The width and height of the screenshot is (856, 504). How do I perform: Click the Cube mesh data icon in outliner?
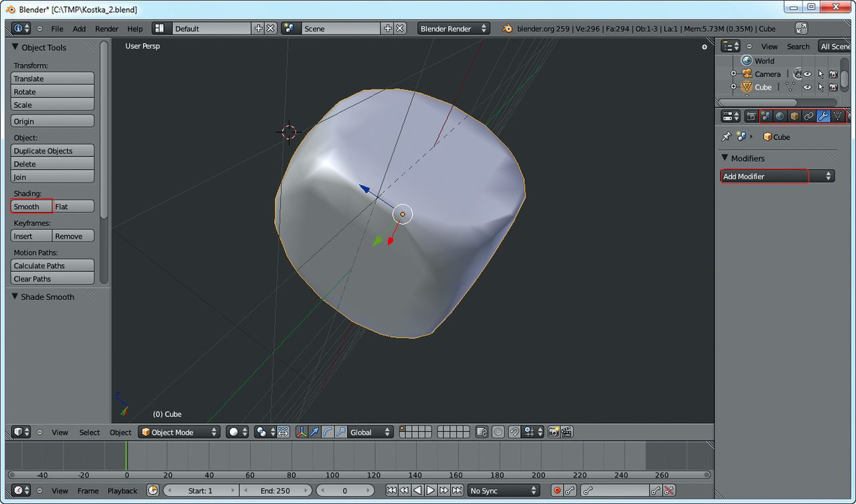coord(790,87)
